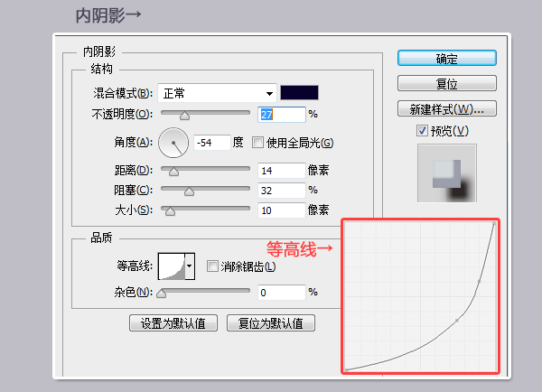This screenshot has width=542, height=392.
Task: Click the 复位 button
Action: [447, 83]
